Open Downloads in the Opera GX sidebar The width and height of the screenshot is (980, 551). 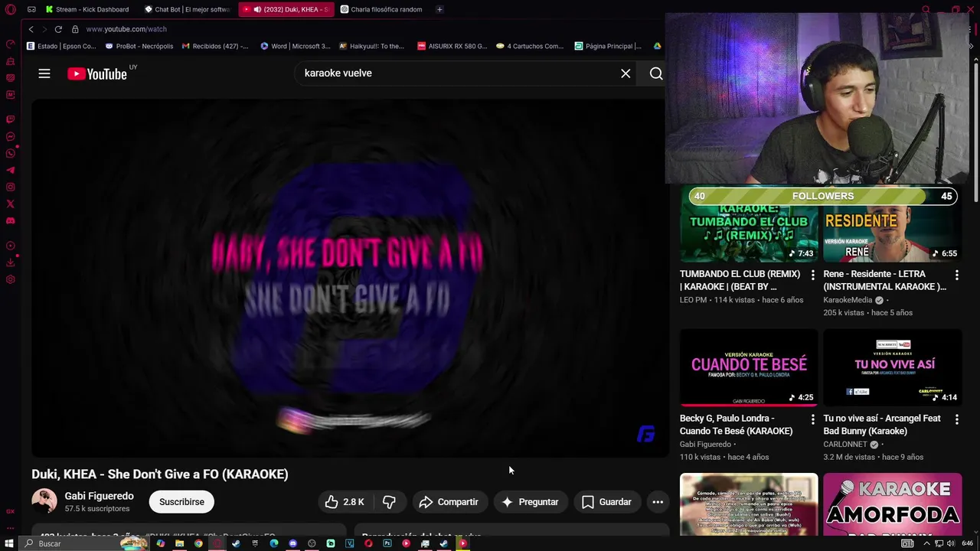coord(10,262)
